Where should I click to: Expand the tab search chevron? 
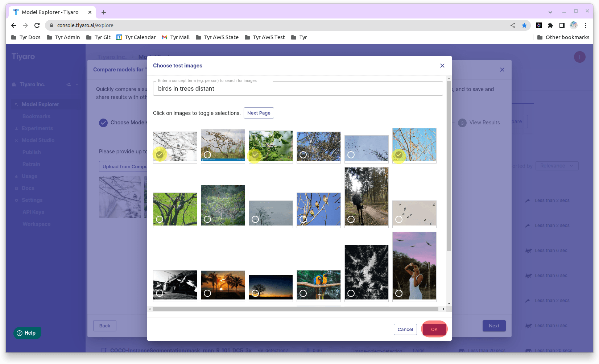tap(550, 12)
